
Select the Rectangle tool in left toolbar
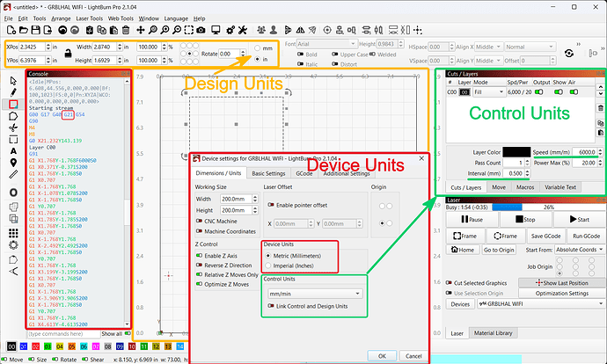tap(13, 104)
